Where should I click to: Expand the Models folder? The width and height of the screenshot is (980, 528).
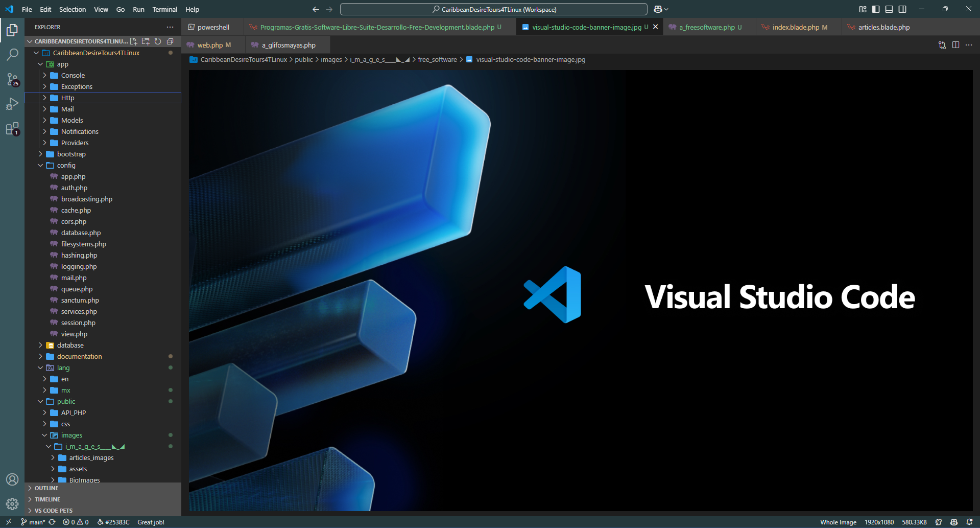[x=103, y=120]
